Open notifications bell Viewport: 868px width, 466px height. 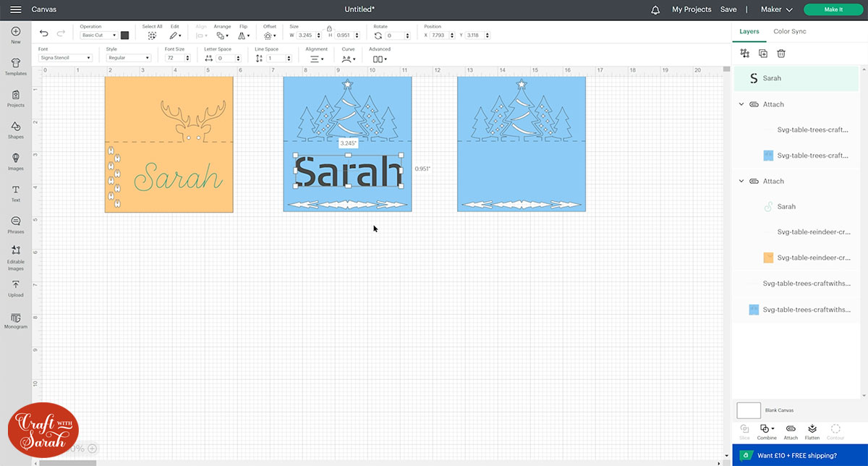655,9
